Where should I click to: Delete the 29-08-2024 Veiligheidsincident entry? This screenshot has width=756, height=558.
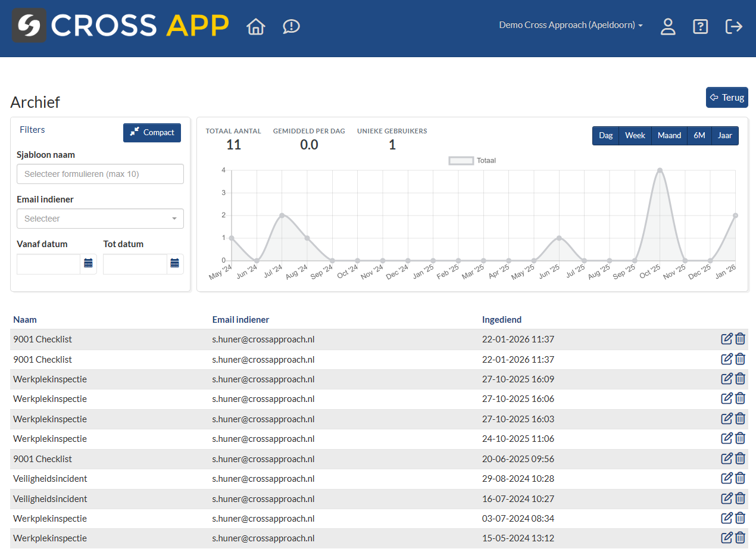click(740, 478)
